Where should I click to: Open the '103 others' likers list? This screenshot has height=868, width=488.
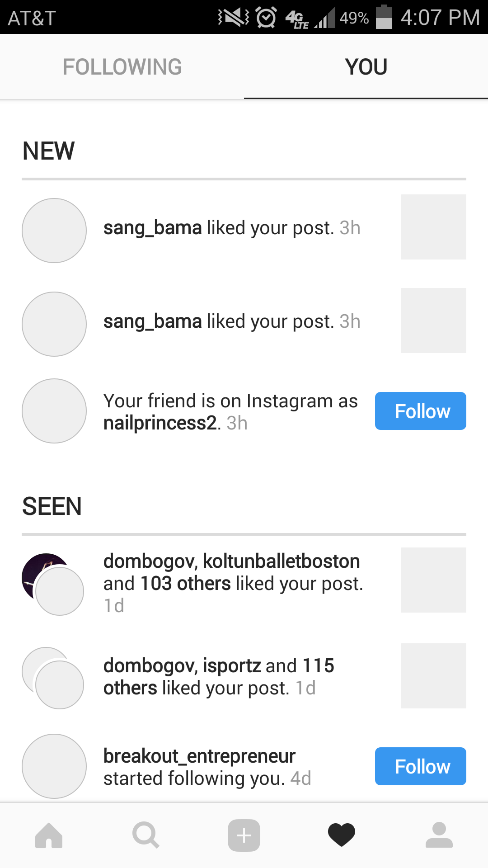point(186,584)
